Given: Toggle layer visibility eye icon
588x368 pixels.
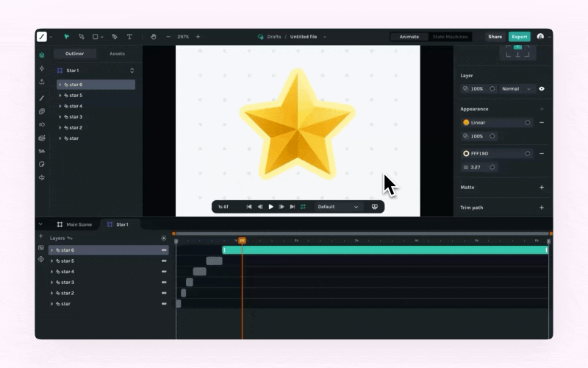Looking at the screenshot, I should tap(542, 89).
